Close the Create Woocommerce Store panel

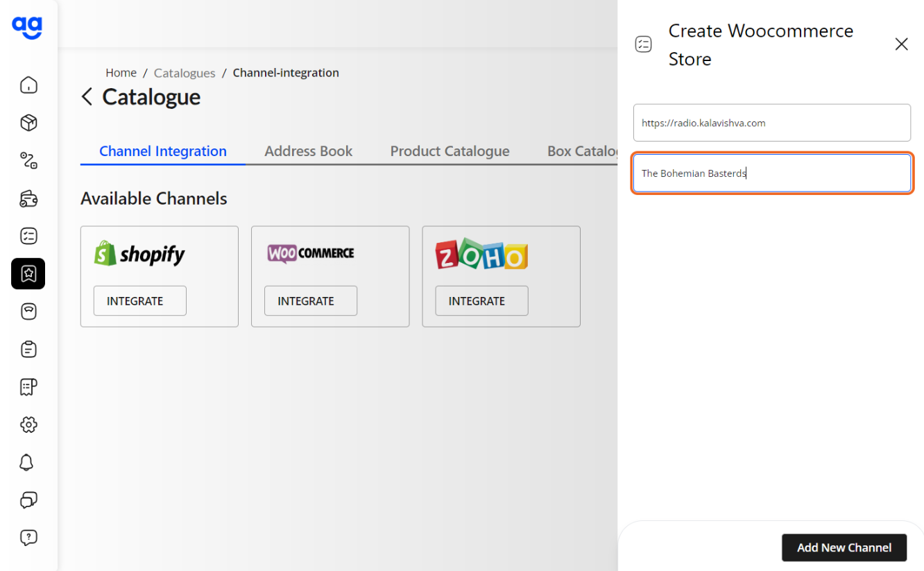901,44
